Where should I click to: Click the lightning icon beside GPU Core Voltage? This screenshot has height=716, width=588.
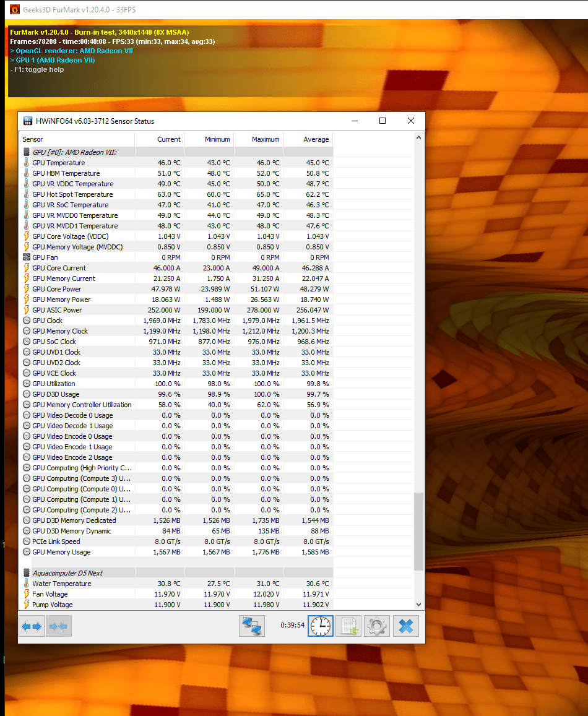click(27, 236)
